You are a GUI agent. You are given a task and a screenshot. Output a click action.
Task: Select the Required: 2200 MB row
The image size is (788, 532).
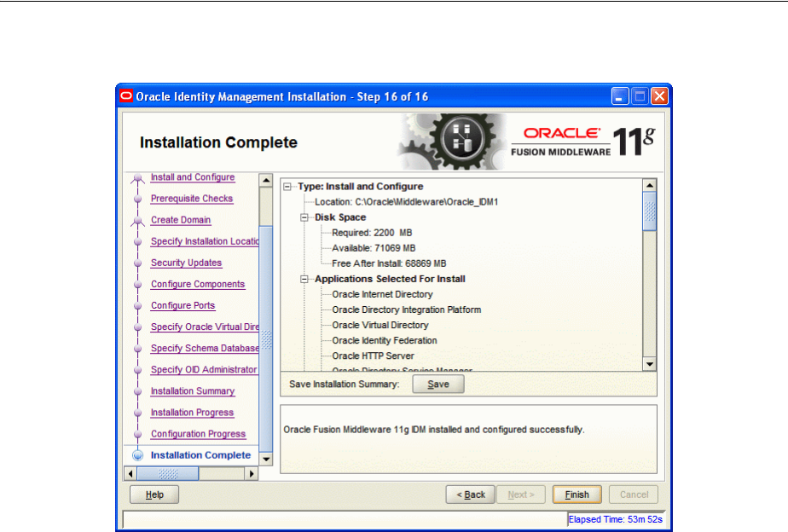372,233
